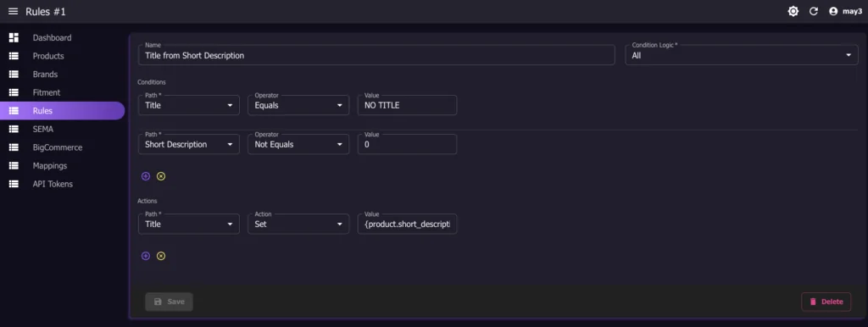The height and width of the screenshot is (327, 868).
Task: Open the may3 user account menu
Action: click(x=845, y=11)
